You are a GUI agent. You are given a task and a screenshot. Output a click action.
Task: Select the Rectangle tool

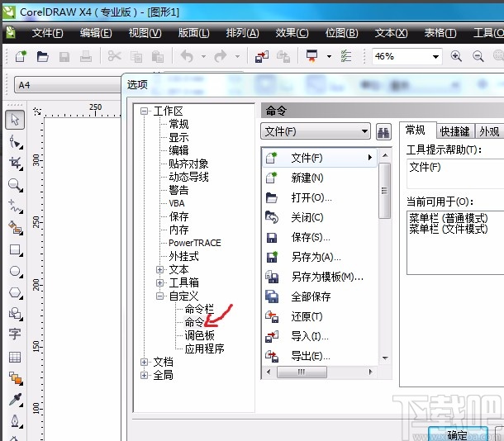(16, 250)
